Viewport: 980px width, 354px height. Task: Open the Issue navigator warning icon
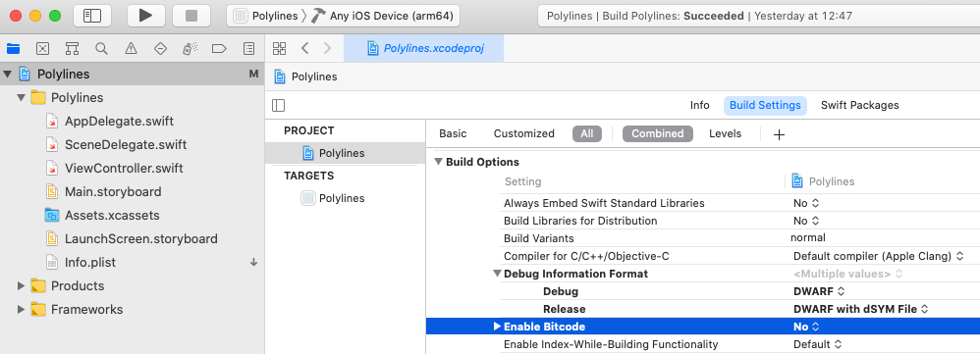pyautogui.click(x=131, y=48)
